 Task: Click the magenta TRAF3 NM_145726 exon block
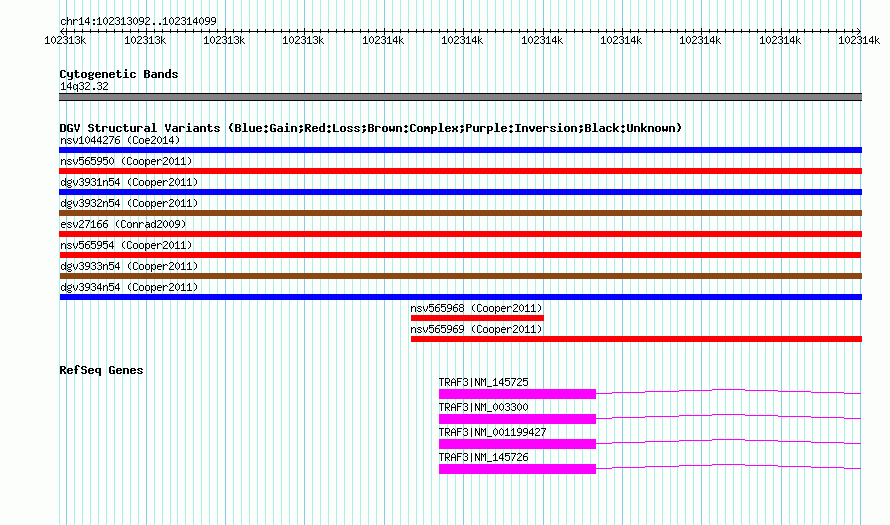(517, 469)
